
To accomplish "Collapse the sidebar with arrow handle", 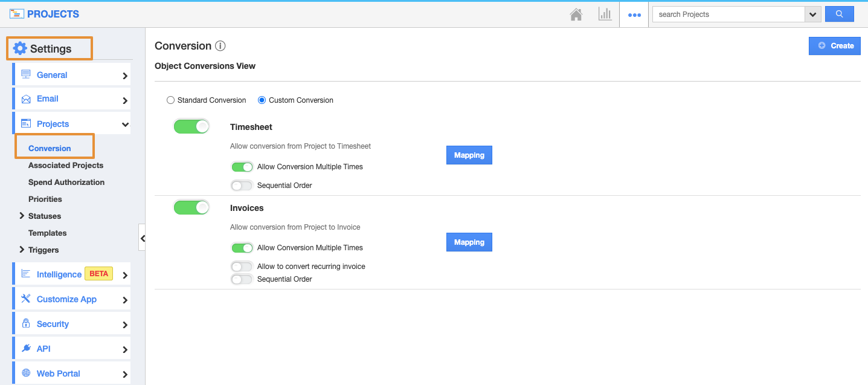I will 143,239.
